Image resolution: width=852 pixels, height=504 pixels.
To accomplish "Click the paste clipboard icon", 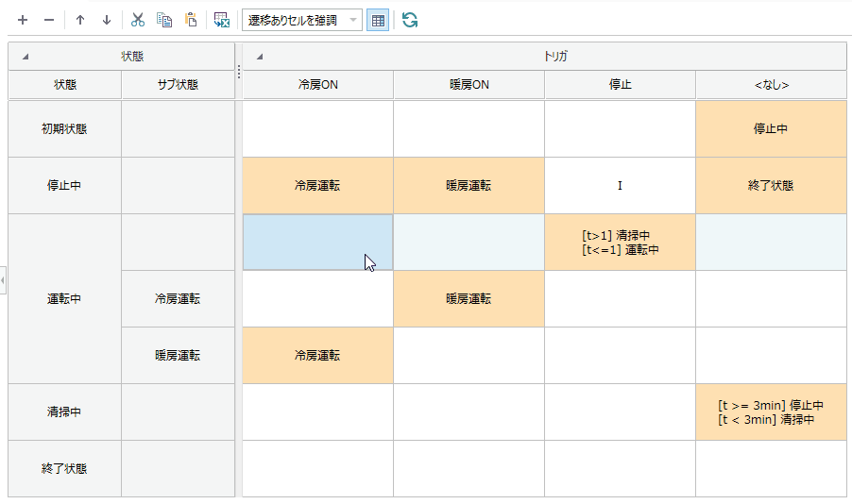I will [x=191, y=20].
